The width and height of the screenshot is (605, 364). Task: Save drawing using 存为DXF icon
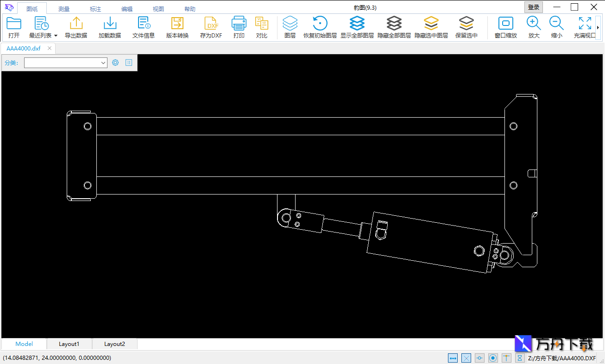(x=211, y=24)
